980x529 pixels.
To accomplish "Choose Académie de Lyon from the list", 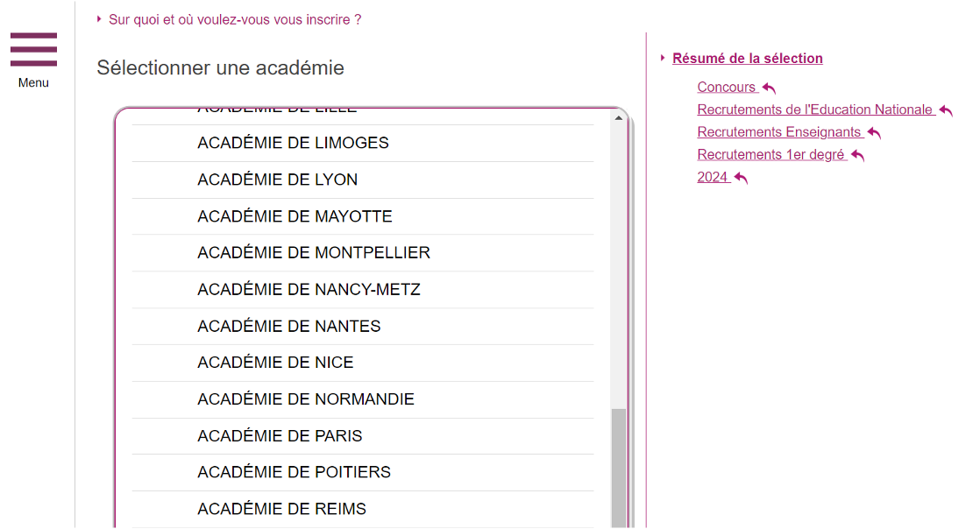I will point(277,180).
